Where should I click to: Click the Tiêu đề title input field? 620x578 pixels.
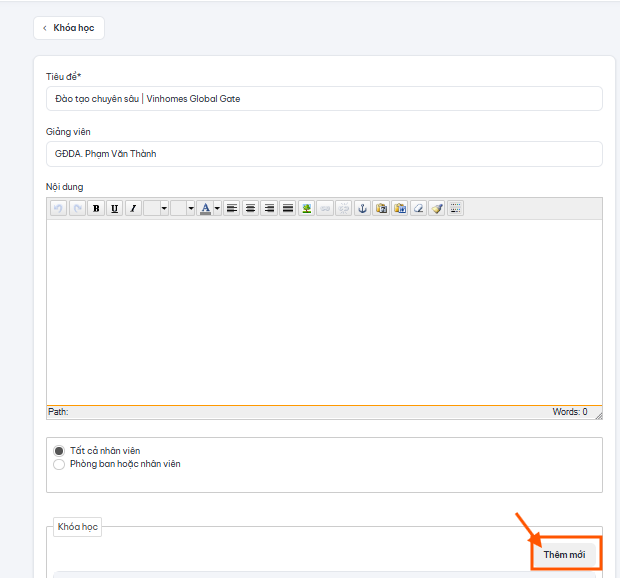(324, 99)
